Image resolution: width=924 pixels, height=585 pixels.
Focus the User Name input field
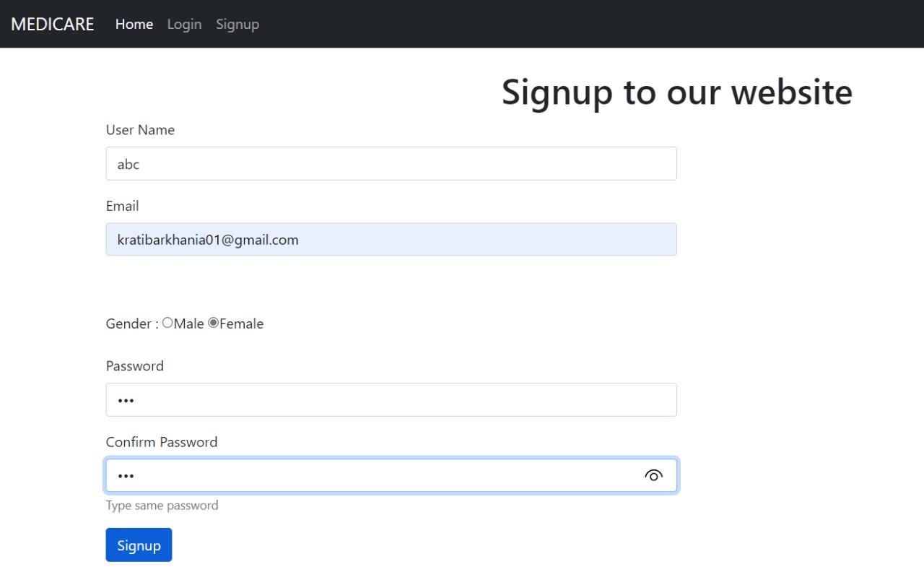391,164
